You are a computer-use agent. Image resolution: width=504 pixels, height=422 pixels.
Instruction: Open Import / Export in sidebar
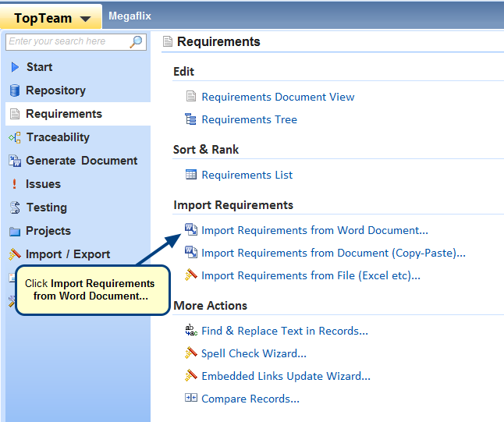click(x=67, y=254)
